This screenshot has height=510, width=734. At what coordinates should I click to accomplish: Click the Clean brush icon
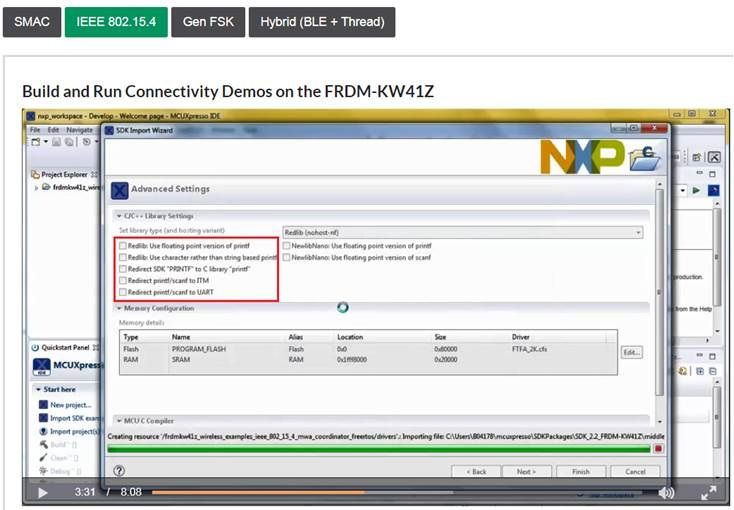tap(43, 458)
